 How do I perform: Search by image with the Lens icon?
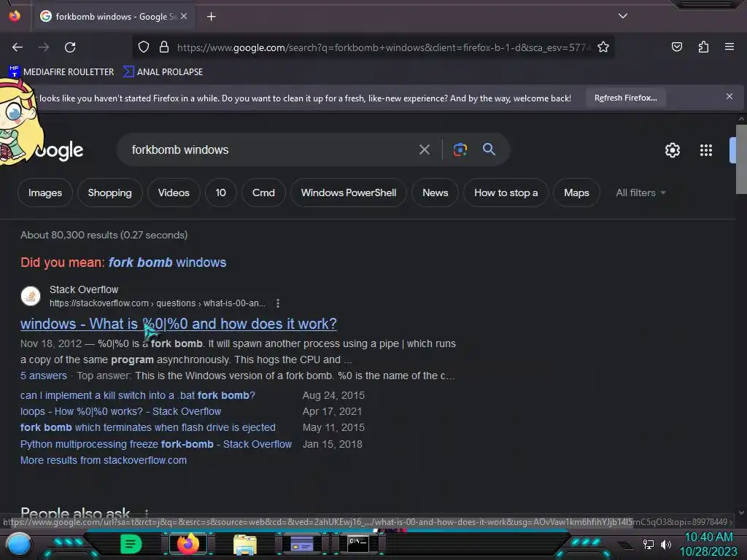(x=460, y=149)
